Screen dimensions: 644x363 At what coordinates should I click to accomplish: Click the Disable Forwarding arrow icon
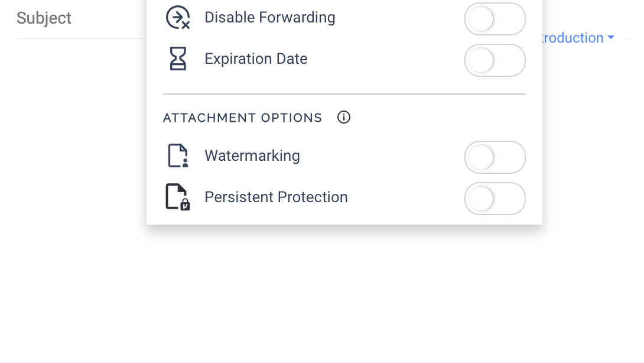pos(178,17)
